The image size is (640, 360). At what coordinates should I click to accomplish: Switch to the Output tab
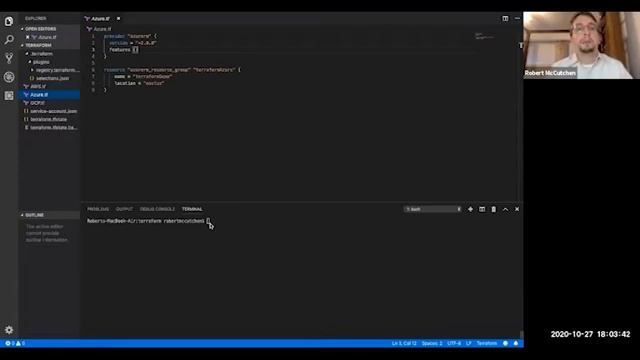click(x=124, y=209)
